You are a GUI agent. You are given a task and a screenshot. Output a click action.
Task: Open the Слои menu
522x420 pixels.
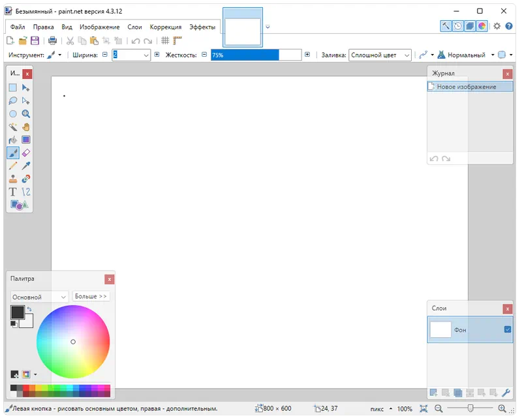[x=134, y=27]
